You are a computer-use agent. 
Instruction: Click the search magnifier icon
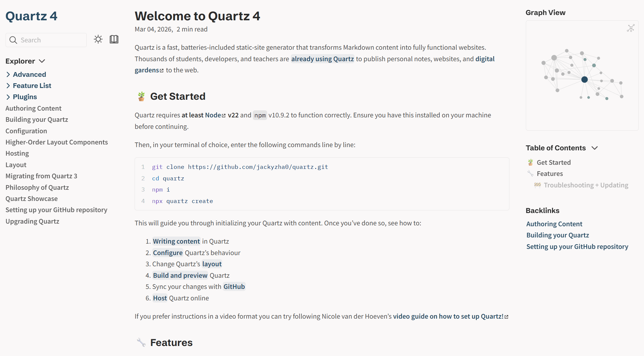click(x=13, y=40)
